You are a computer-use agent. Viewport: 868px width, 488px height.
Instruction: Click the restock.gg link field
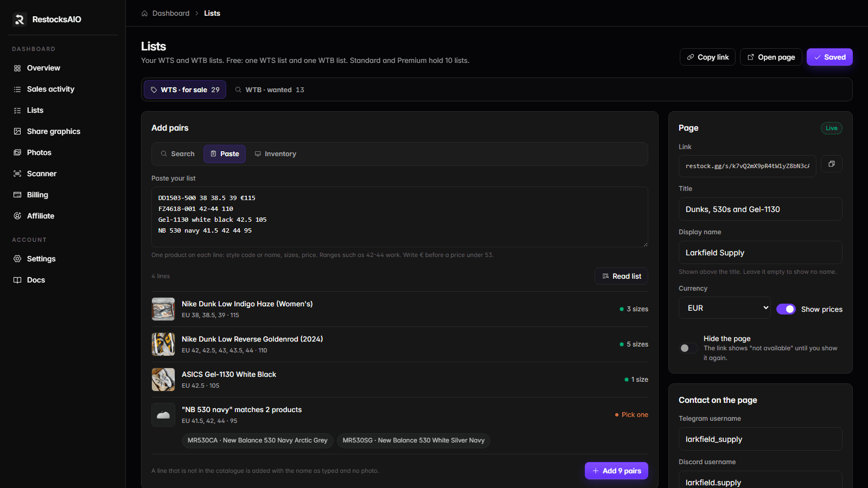[x=748, y=166]
